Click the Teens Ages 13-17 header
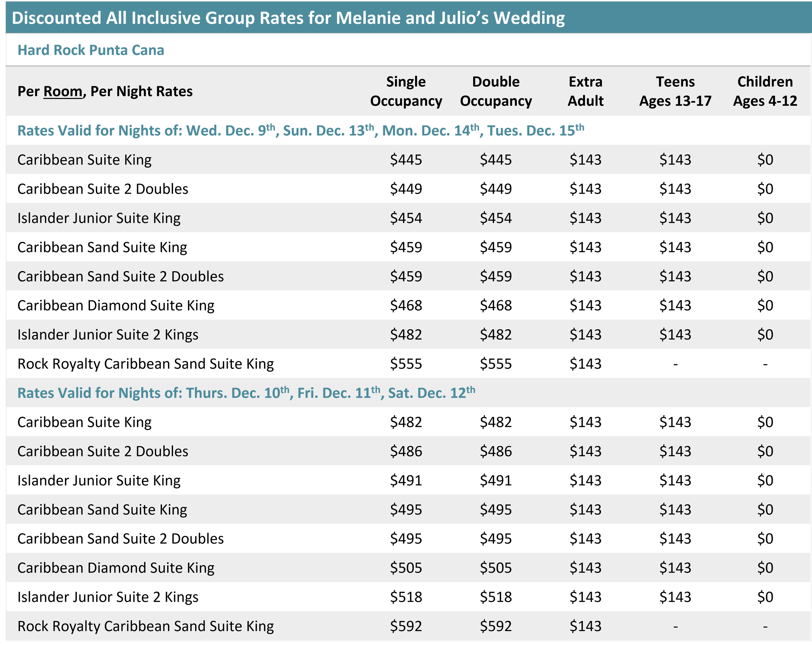Viewport: 812px width, 645px height. coord(675,91)
